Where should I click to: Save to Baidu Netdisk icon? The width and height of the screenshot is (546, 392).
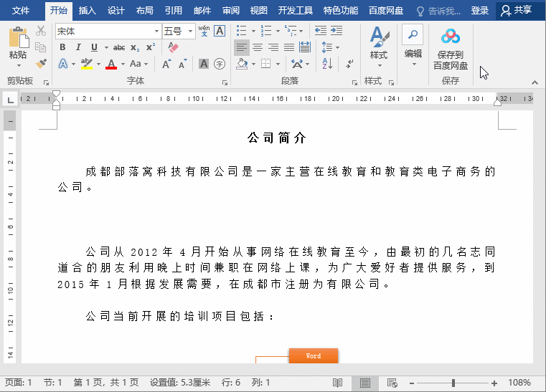[x=451, y=36]
